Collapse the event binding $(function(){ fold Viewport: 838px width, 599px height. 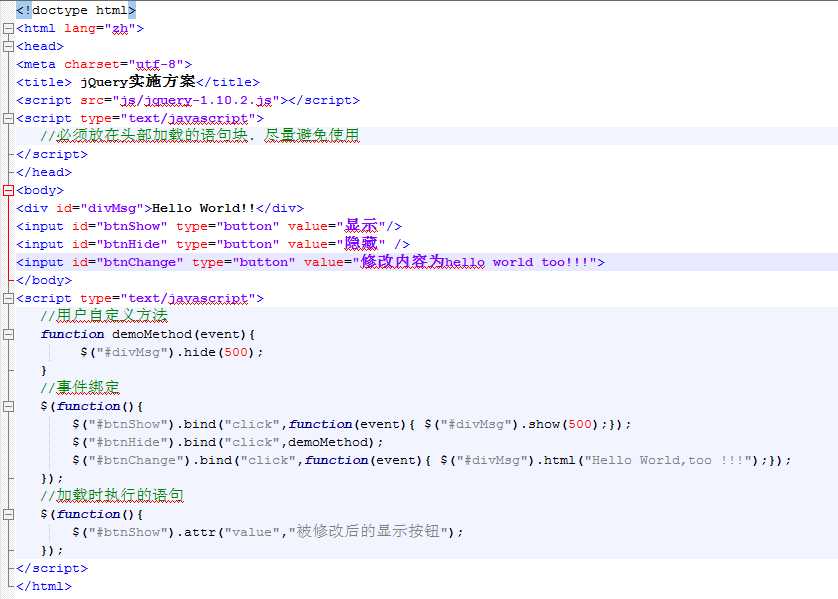(8, 407)
